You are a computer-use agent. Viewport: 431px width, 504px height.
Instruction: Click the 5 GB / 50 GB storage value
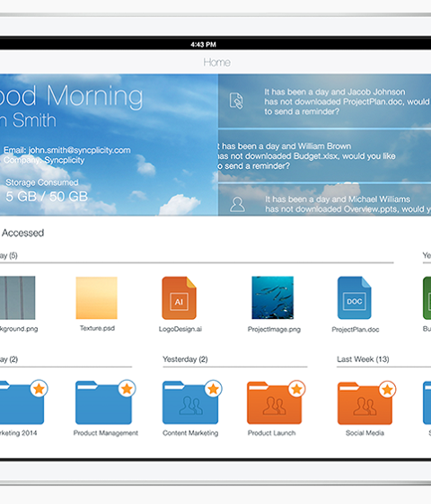(x=47, y=197)
